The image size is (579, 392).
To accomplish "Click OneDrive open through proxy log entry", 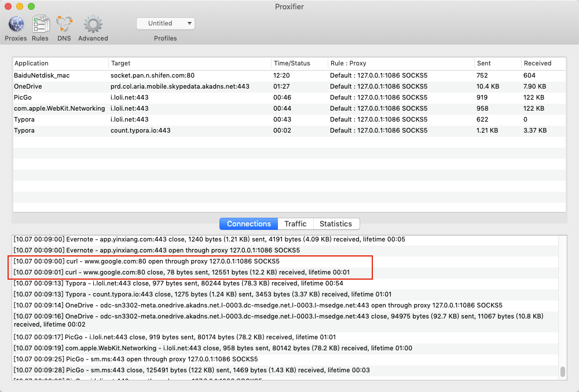I will (285, 306).
